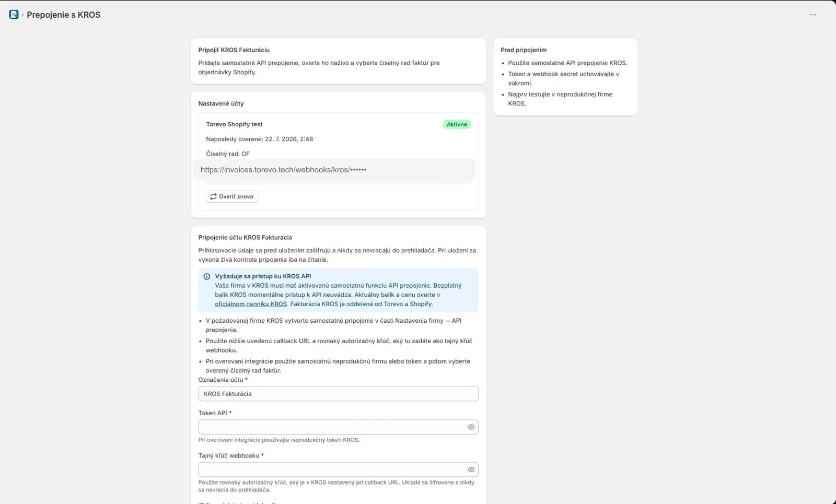The width and height of the screenshot is (836, 504).
Task: Select the Torevo Shopify test account name
Action: pyautogui.click(x=234, y=124)
